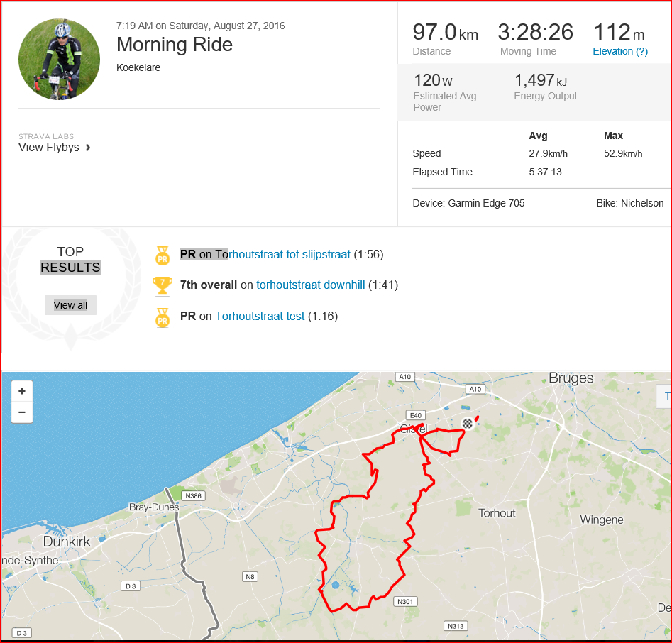Open the cyclist profile photo
Viewport: 672px width, 643px height.
tap(59, 59)
